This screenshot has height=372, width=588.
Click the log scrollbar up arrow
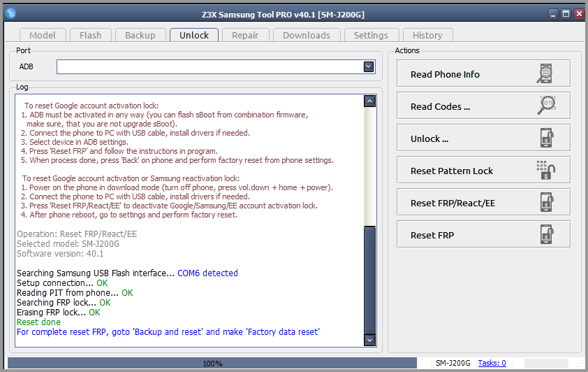click(369, 101)
